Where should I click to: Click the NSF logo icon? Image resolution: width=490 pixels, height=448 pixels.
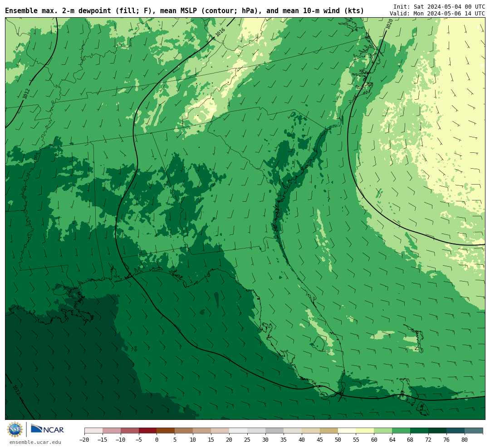15,429
